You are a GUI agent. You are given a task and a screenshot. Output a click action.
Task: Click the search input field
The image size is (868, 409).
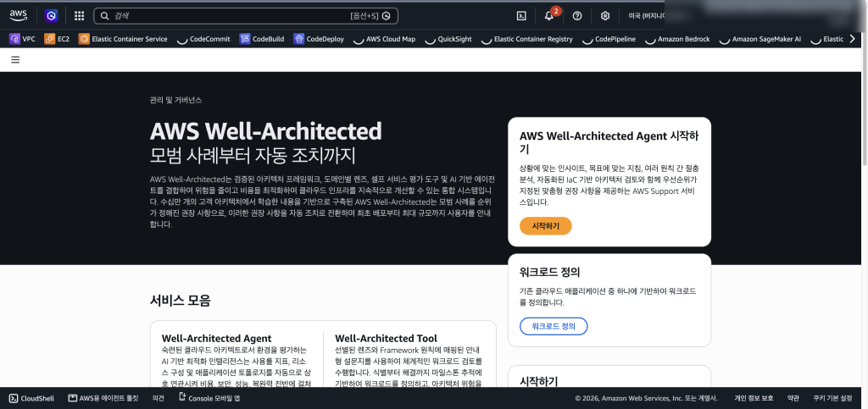click(246, 16)
